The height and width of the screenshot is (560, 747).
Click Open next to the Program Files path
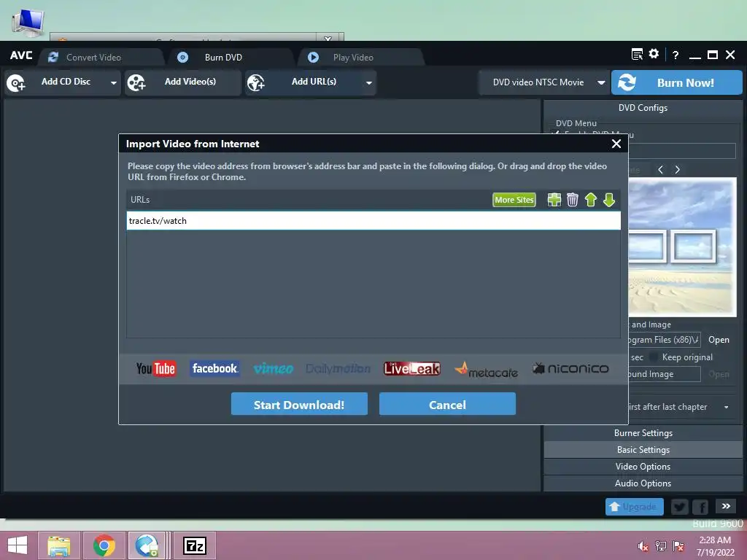[719, 340]
